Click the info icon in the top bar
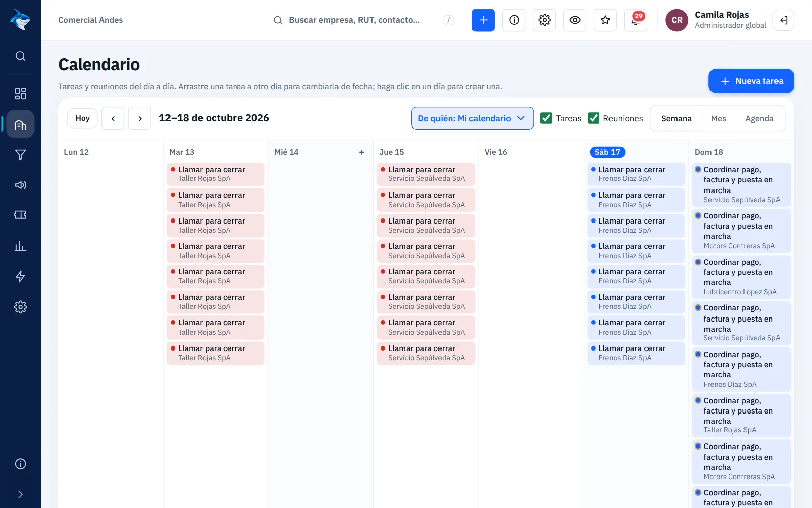 point(514,20)
